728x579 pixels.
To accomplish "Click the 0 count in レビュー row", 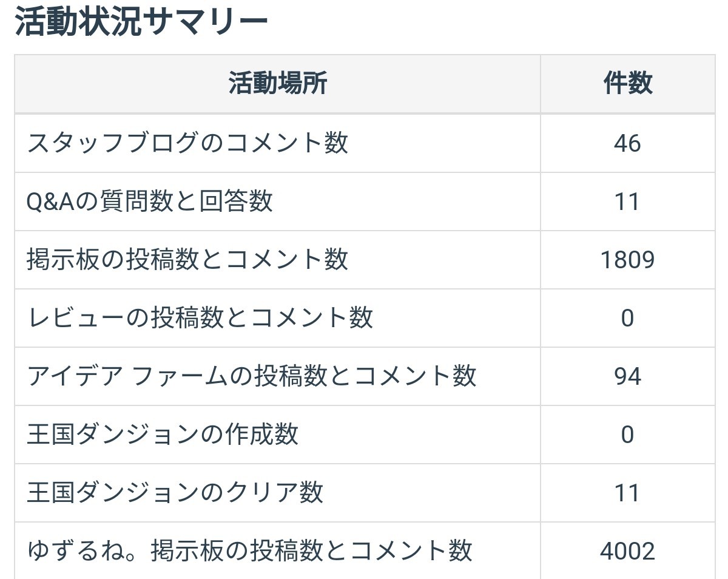I will (627, 318).
